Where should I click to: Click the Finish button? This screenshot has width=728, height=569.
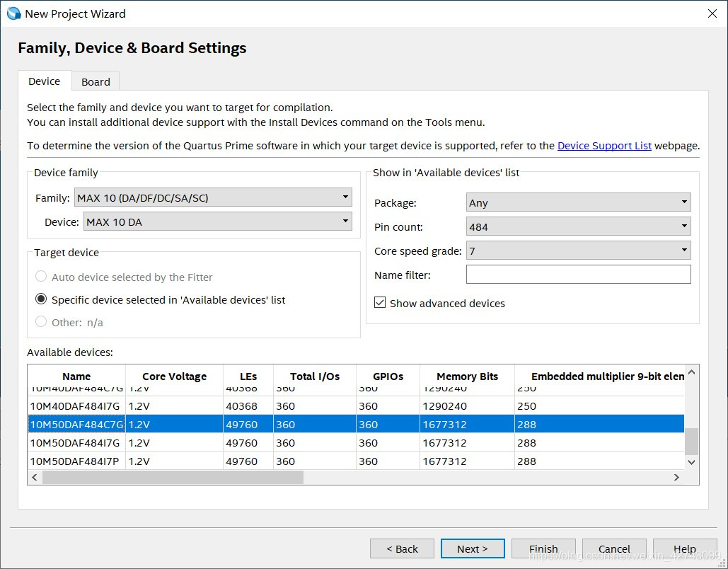point(543,548)
